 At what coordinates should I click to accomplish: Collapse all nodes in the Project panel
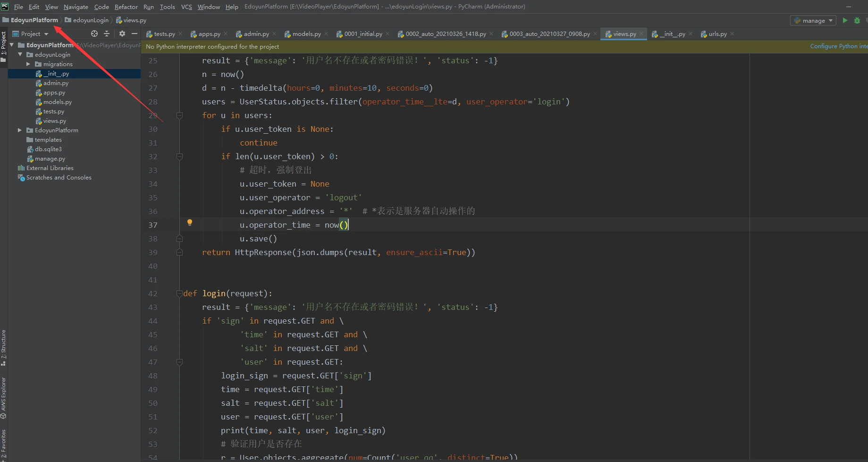(x=107, y=34)
